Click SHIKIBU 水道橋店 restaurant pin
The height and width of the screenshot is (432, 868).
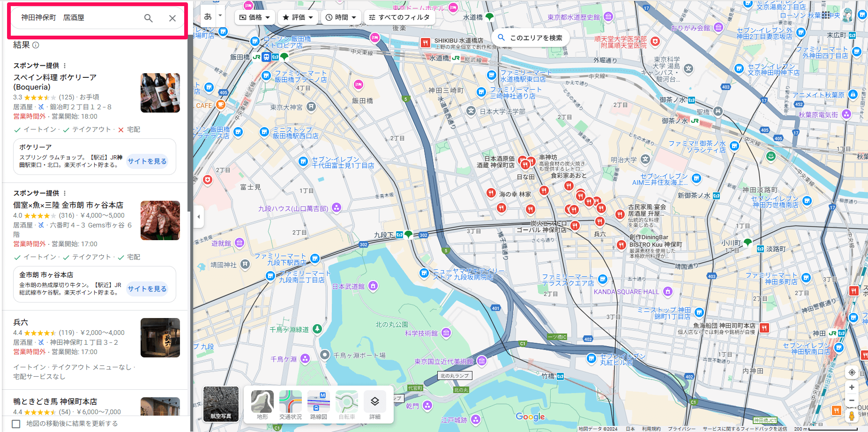pos(425,43)
